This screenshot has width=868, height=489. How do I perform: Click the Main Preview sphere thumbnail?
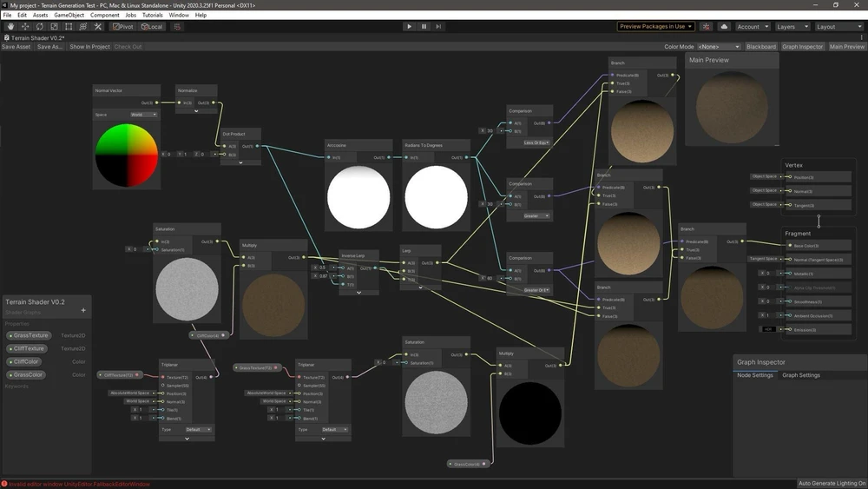732,108
